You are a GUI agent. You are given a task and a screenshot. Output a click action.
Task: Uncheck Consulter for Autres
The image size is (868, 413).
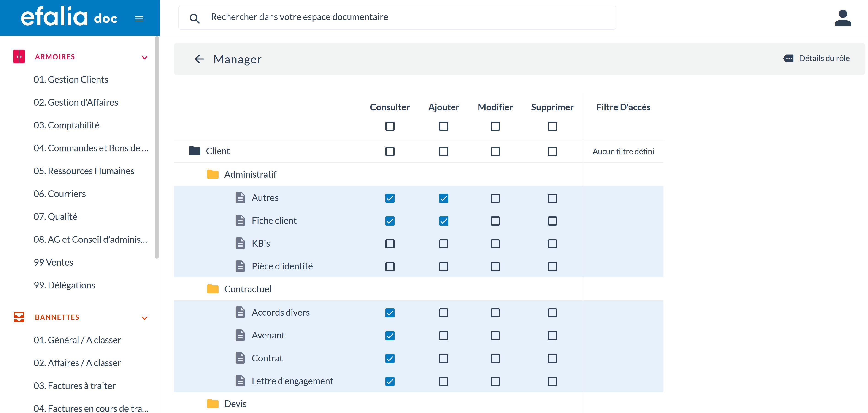(x=390, y=199)
